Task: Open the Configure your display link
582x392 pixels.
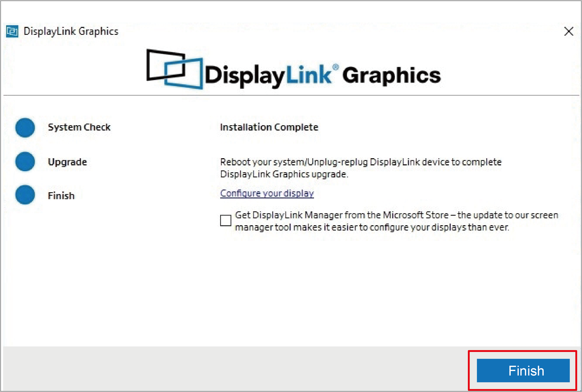Action: pos(267,193)
